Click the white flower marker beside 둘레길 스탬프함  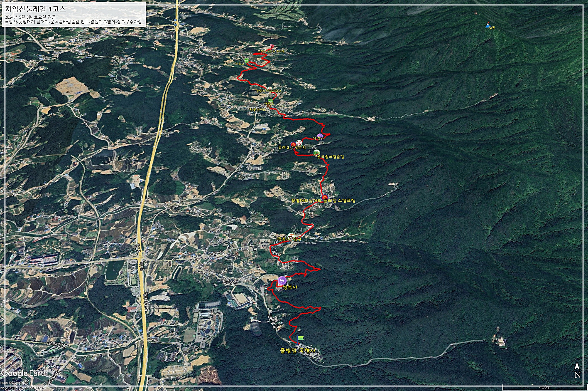(299, 143)
